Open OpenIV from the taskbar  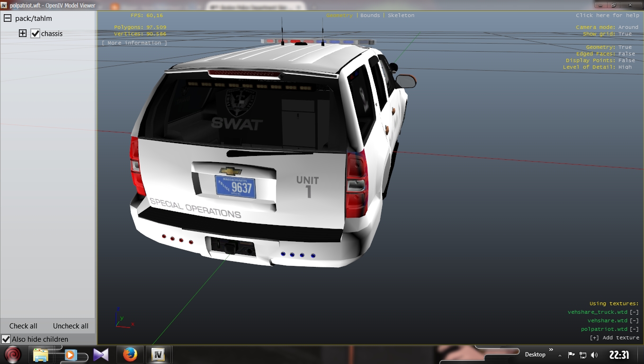point(158,355)
